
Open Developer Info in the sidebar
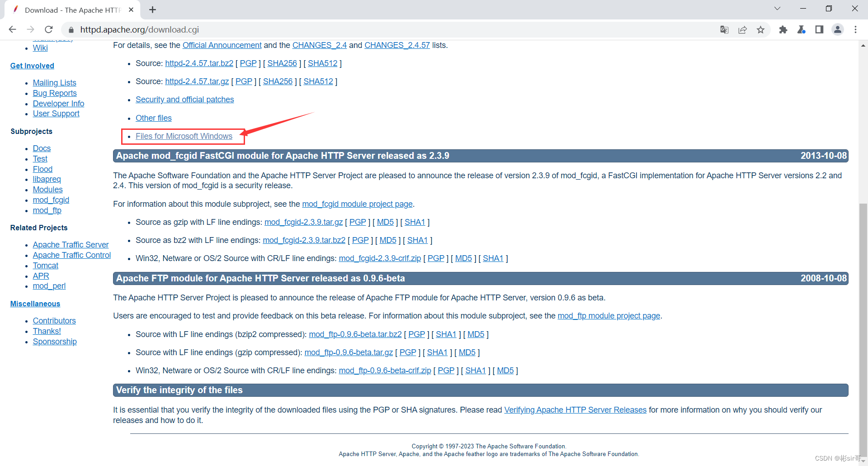59,104
